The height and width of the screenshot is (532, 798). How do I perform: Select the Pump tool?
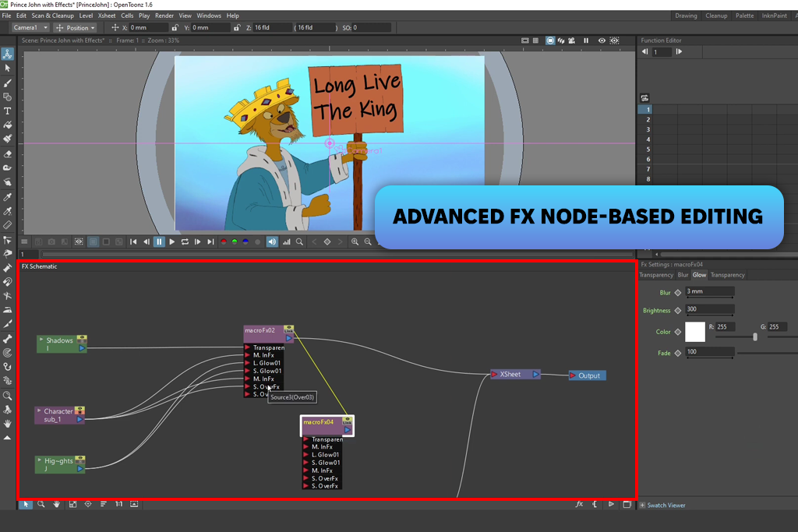tap(8, 267)
